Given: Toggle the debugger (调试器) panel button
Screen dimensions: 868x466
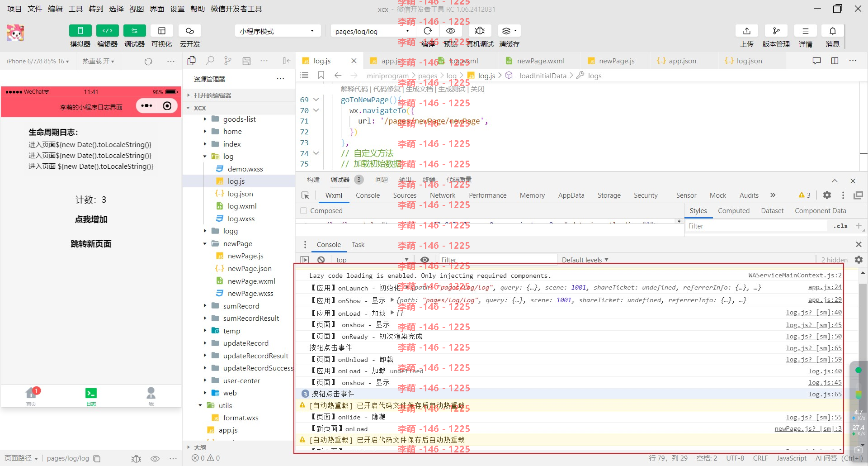Looking at the screenshot, I should pyautogui.click(x=134, y=31).
